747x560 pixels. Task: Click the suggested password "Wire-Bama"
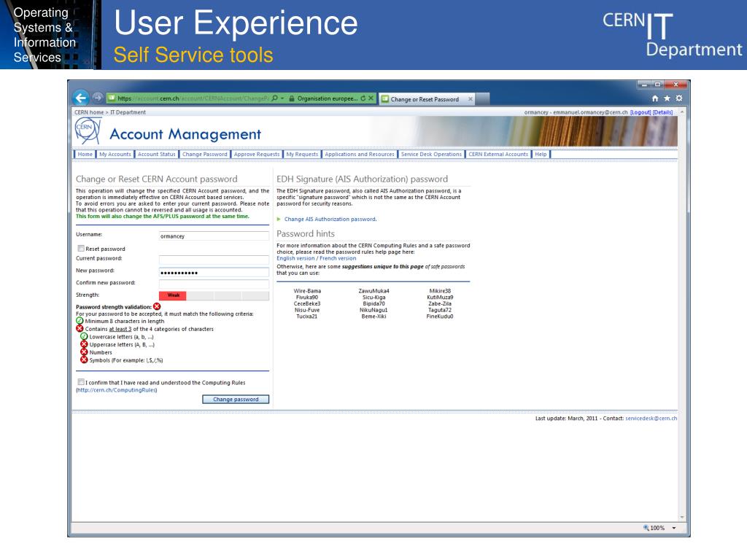[x=307, y=291]
